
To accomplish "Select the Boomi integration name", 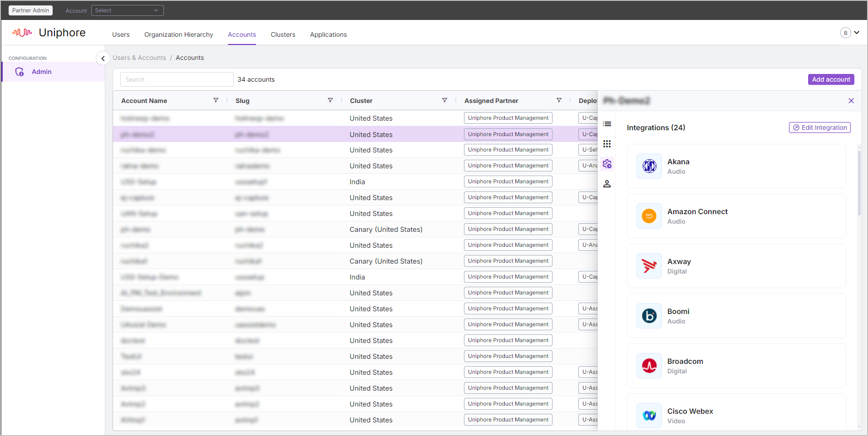I will pos(678,311).
